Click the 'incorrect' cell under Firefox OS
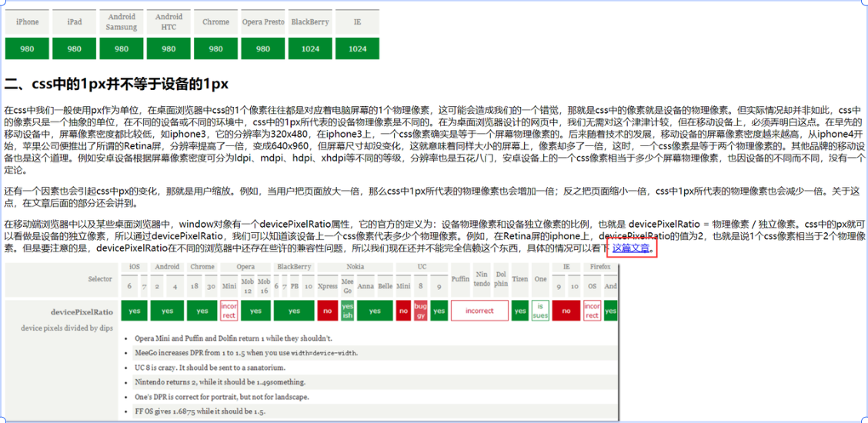Viewport: 868px width, 423px height. coord(593,311)
